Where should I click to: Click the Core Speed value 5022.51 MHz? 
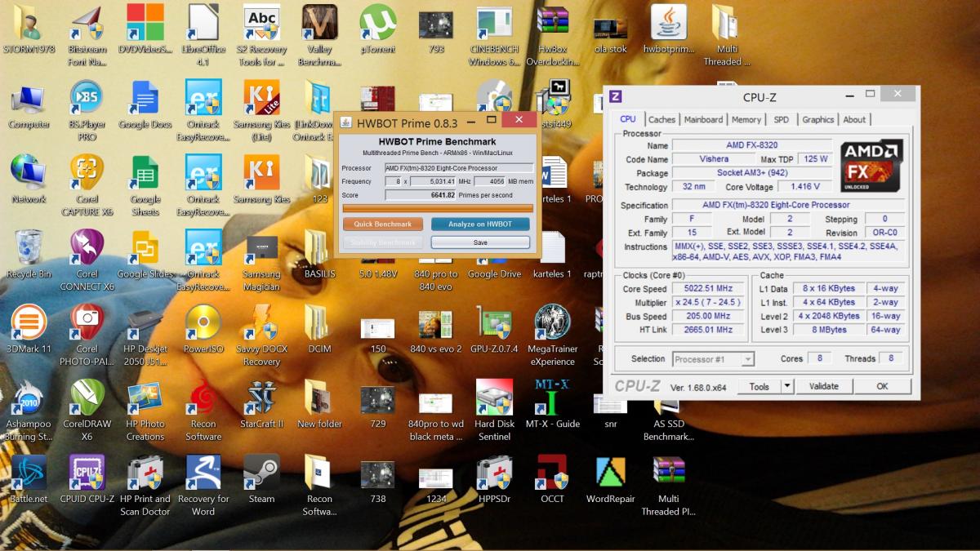[708, 288]
